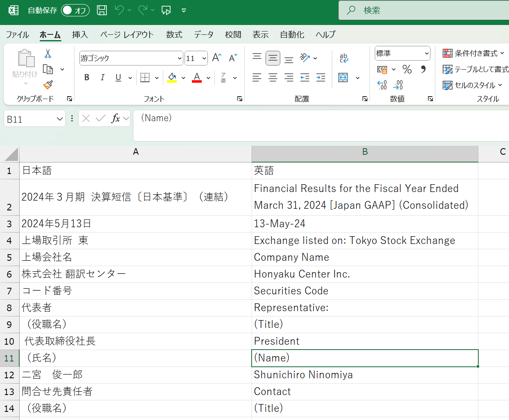Switch to the ページ レイアウト tab
Viewport: 509px width, 420px height.
127,35
